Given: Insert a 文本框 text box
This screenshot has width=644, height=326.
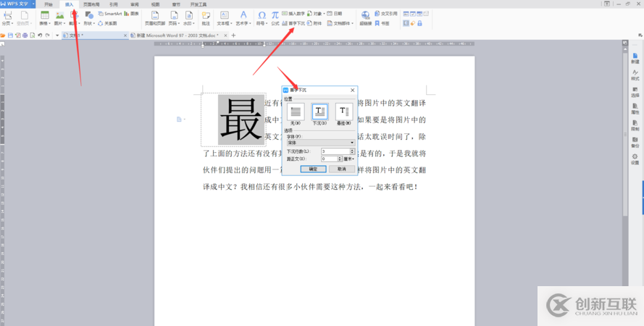Looking at the screenshot, I should (225, 19).
